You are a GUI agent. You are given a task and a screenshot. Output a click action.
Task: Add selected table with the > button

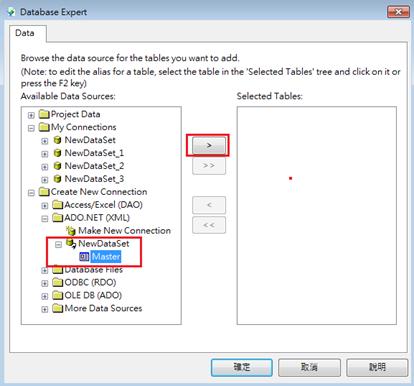point(209,146)
